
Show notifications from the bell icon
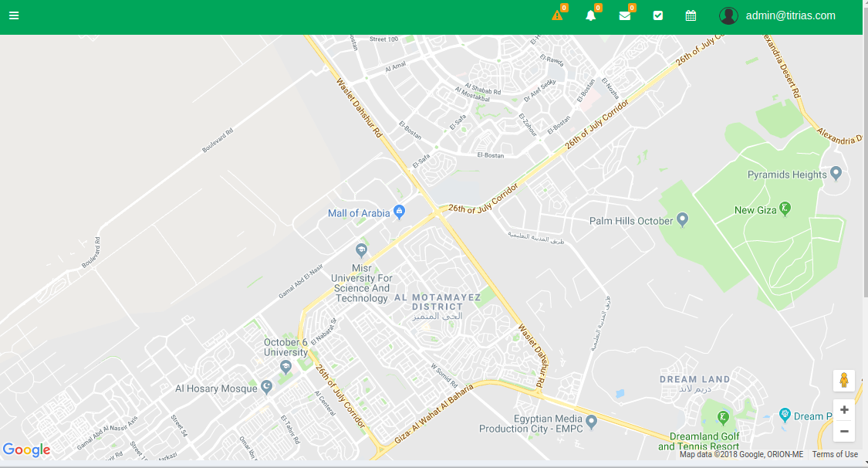(591, 15)
